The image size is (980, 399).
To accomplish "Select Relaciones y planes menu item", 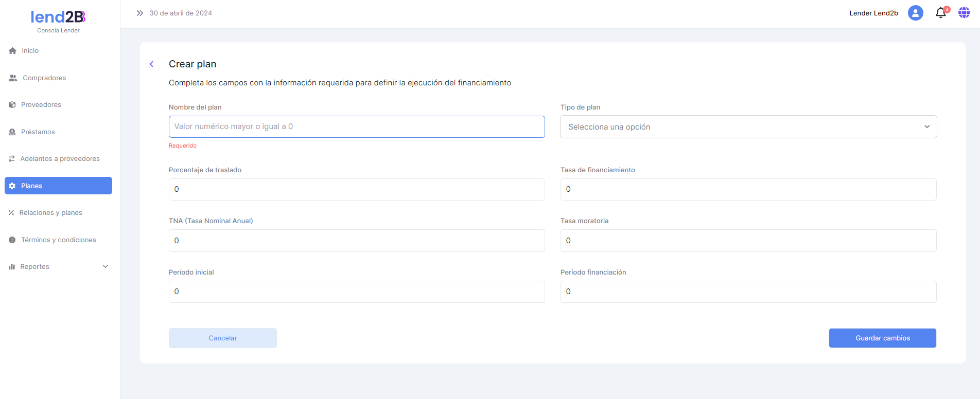I will (50, 213).
